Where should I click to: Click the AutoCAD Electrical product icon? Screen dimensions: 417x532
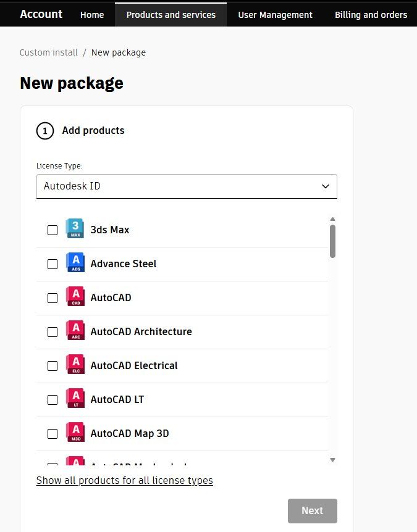click(x=75, y=364)
